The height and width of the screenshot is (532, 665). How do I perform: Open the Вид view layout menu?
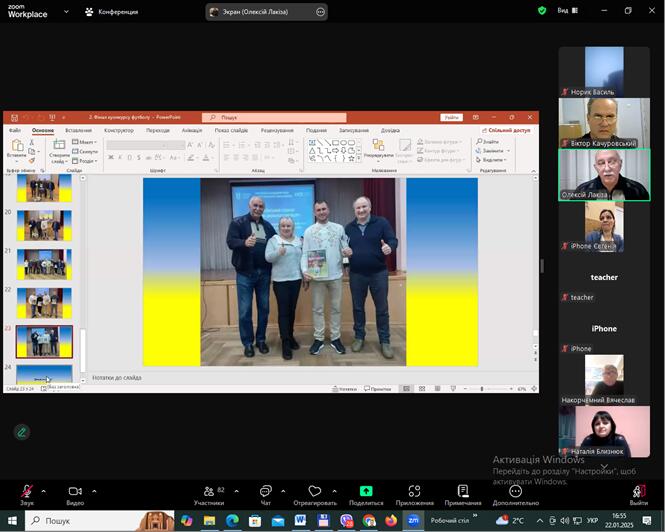567,11
